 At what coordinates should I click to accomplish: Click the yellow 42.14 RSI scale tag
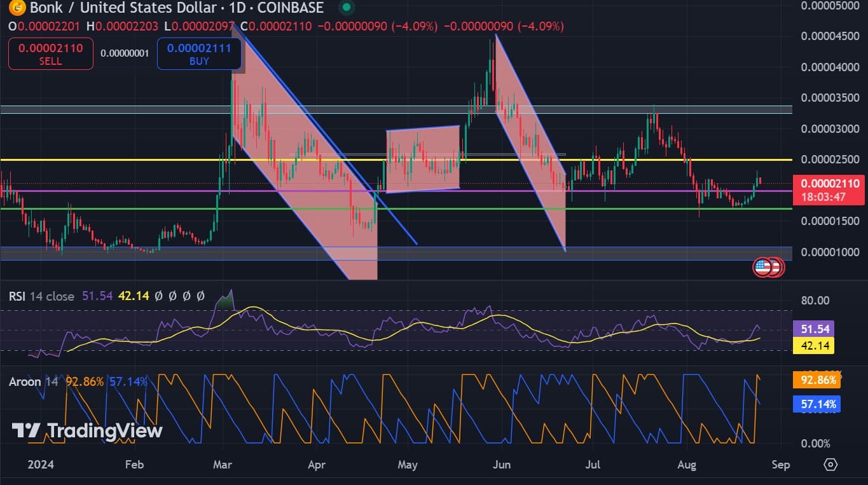tap(813, 346)
